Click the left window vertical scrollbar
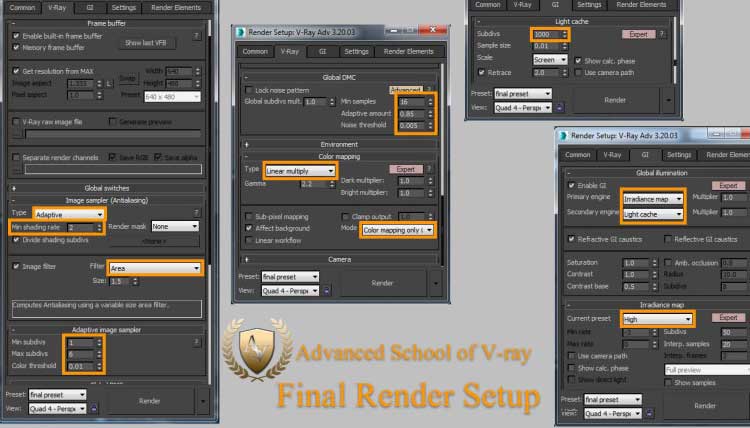The height and width of the screenshot is (428, 750). pos(209,201)
